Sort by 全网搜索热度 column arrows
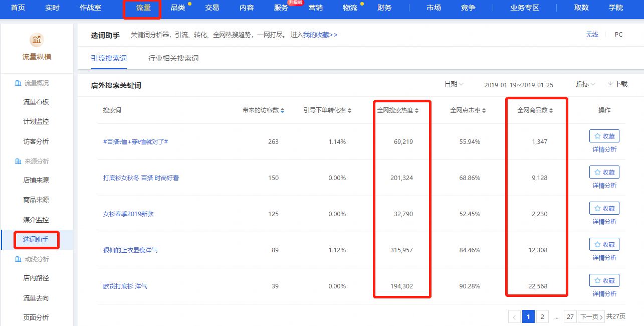 point(416,110)
